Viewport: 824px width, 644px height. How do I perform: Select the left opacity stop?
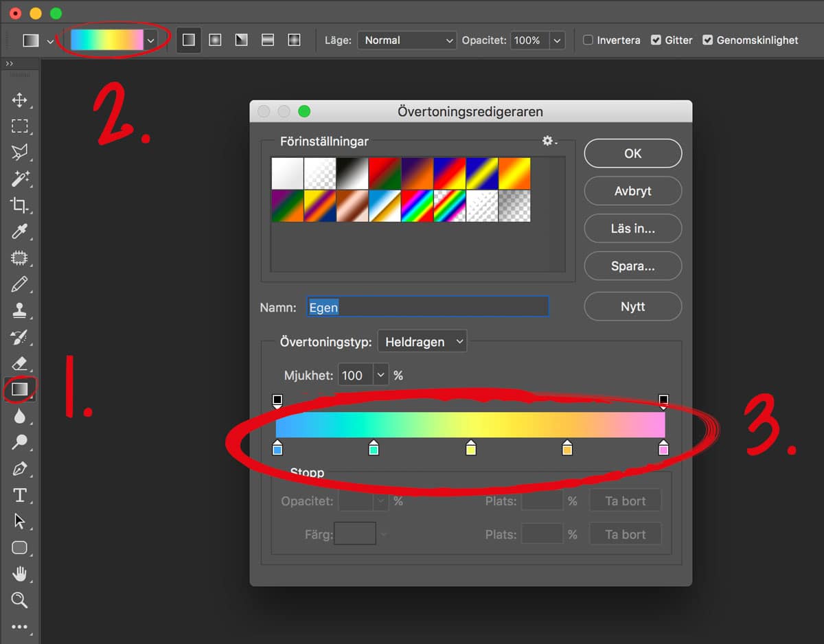click(x=277, y=401)
